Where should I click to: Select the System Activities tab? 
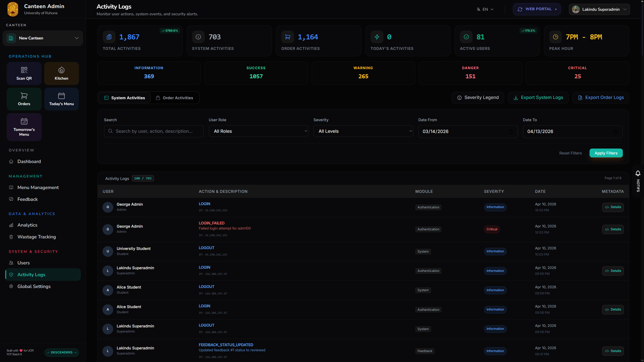125,98
